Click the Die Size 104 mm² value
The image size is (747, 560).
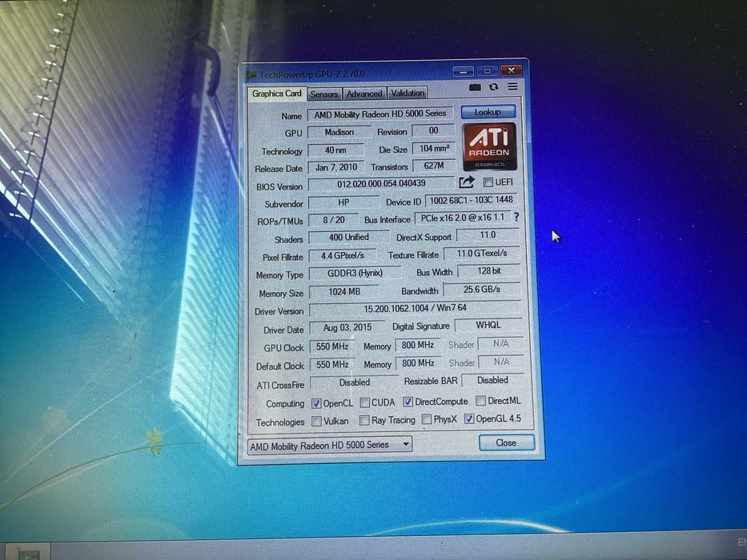433,149
